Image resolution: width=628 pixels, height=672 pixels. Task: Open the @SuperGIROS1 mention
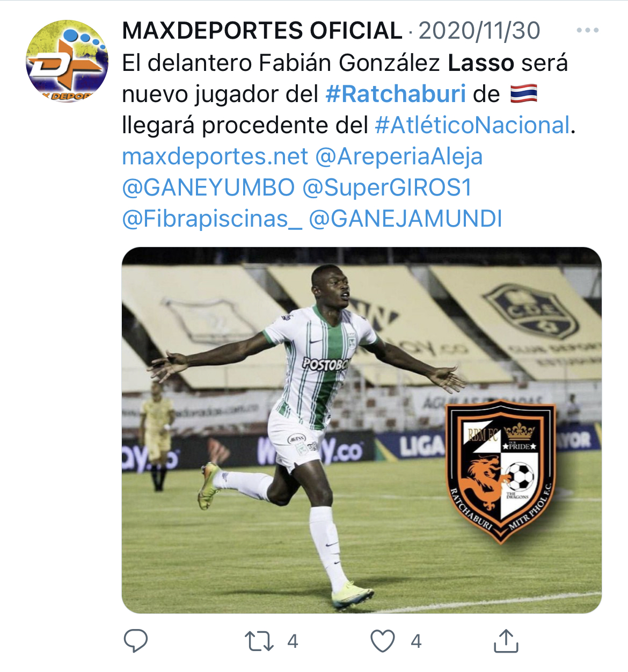[x=387, y=187]
